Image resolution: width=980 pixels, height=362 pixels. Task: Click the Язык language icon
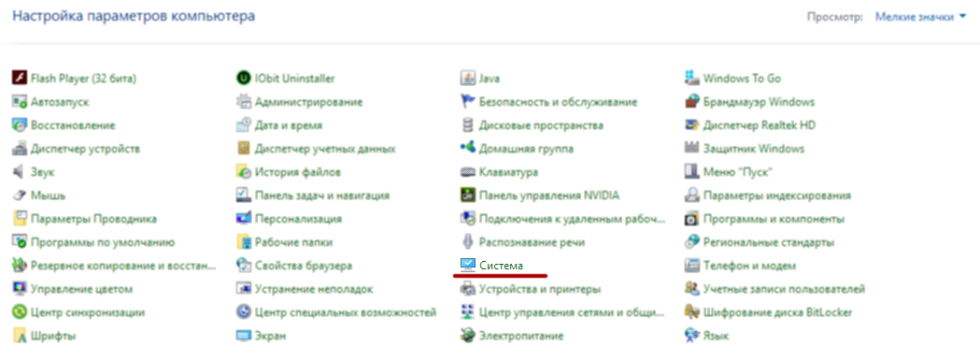[x=691, y=336]
